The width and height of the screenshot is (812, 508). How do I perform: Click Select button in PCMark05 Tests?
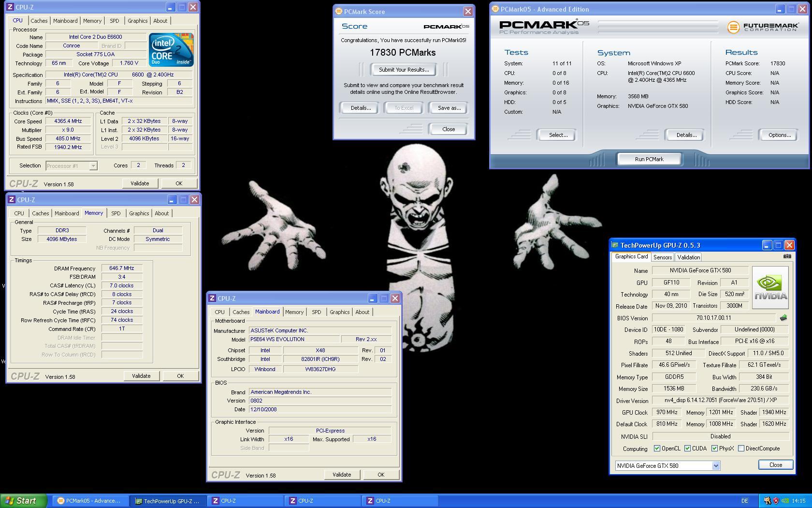pos(558,135)
